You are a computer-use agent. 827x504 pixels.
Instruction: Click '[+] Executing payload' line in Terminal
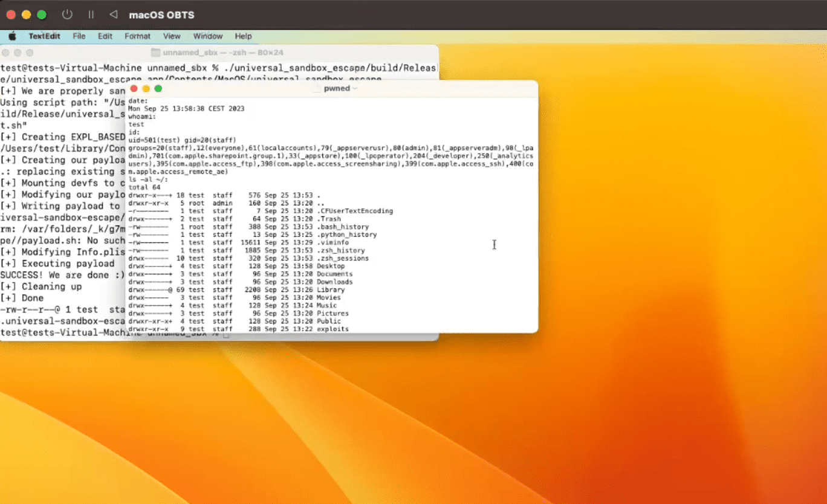(57, 263)
